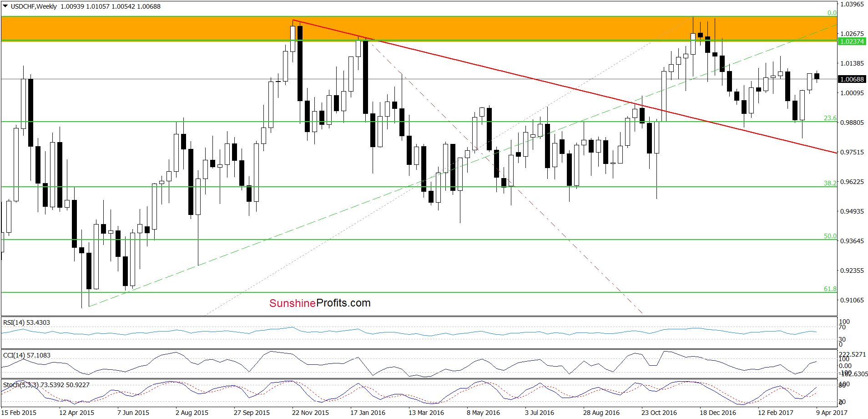Click the 1.03965 price axis label
Image resolution: width=868 pixels, height=419 pixels.
coord(852,4)
